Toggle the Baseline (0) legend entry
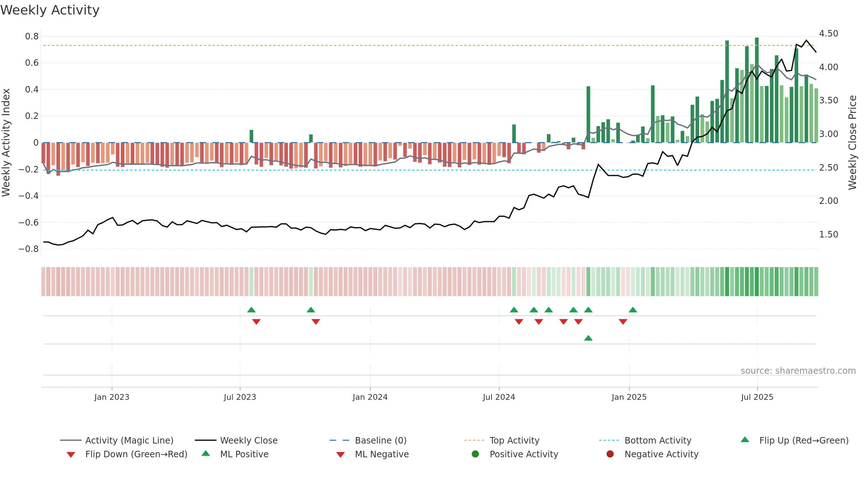 click(368, 440)
